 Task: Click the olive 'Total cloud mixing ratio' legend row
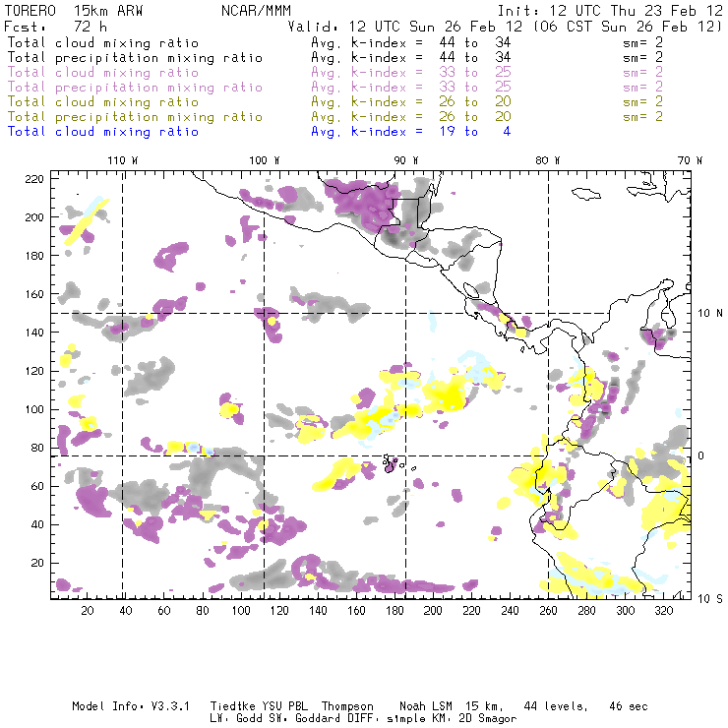click(x=335, y=101)
